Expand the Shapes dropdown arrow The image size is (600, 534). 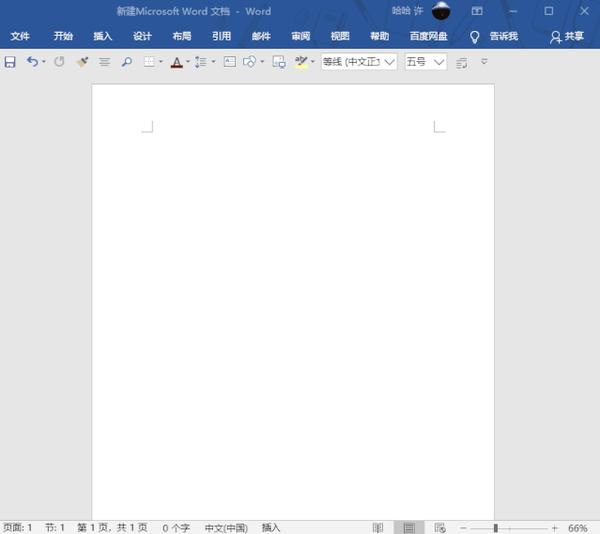pyautogui.click(x=262, y=62)
